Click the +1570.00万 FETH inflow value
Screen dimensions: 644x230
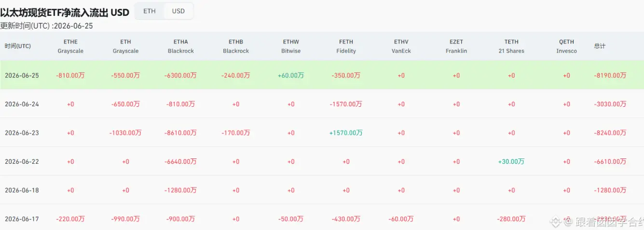(x=346, y=133)
